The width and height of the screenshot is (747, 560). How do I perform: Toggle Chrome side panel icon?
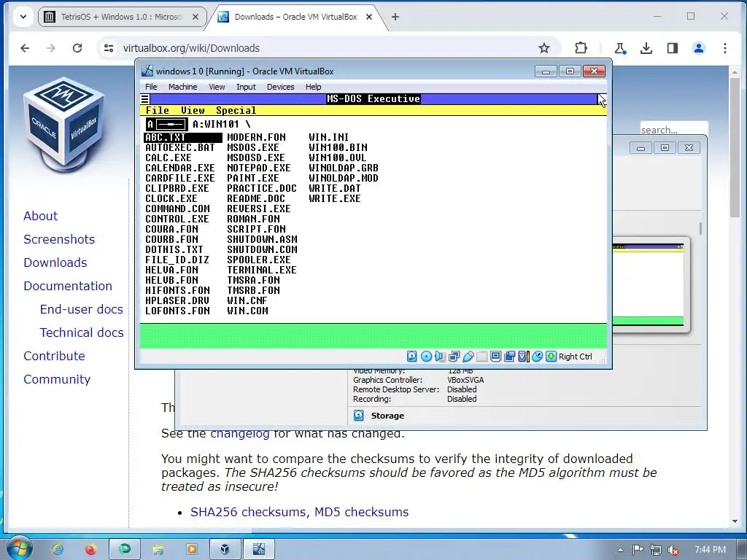pos(672,48)
